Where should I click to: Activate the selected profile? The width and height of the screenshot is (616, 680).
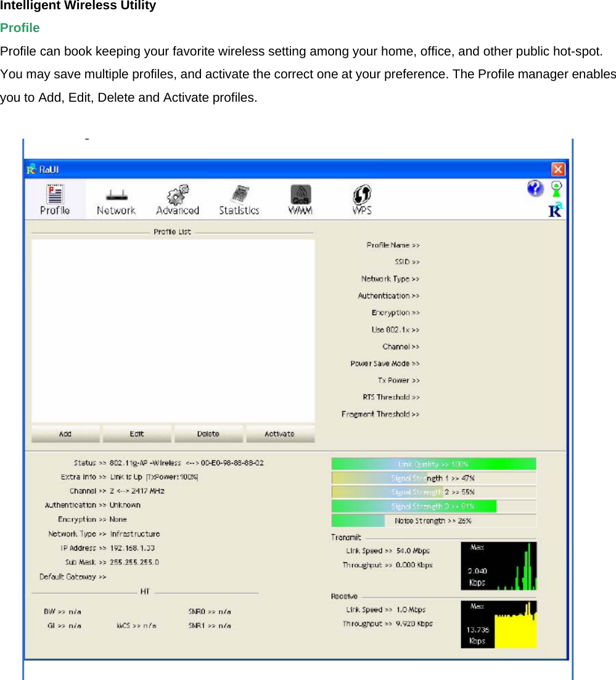[280, 433]
